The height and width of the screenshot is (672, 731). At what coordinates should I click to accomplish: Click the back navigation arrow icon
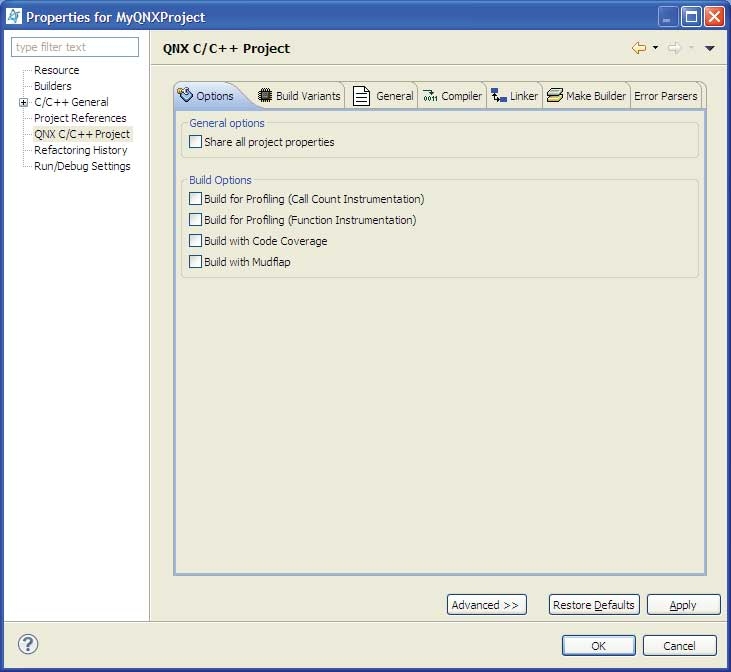point(638,48)
